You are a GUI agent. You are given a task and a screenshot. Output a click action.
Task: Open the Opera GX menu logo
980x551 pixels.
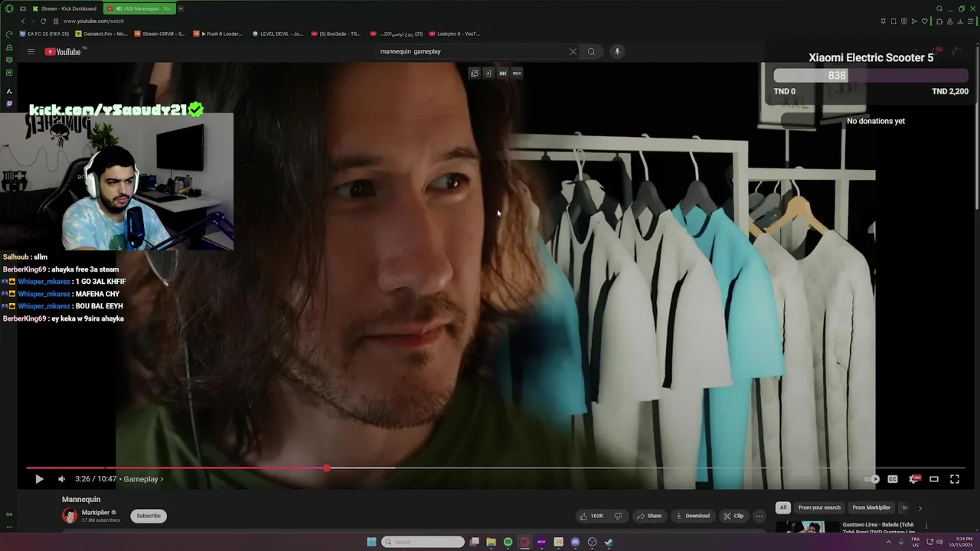pos(9,8)
